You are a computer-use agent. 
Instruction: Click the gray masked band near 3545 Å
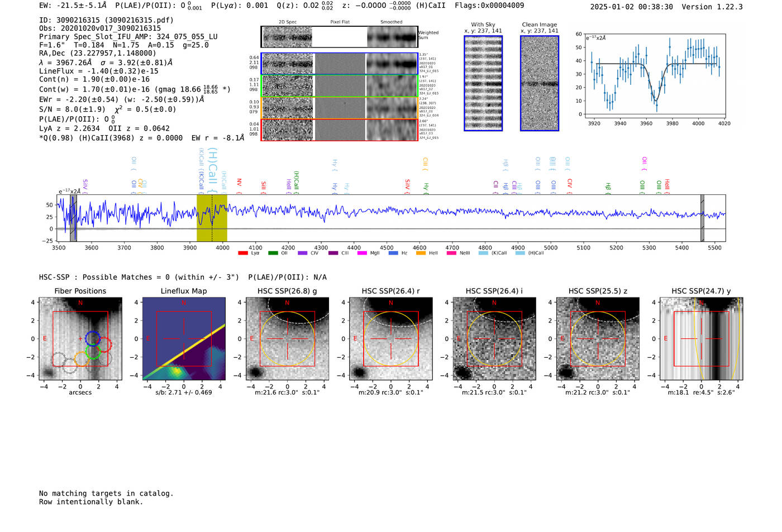click(73, 218)
